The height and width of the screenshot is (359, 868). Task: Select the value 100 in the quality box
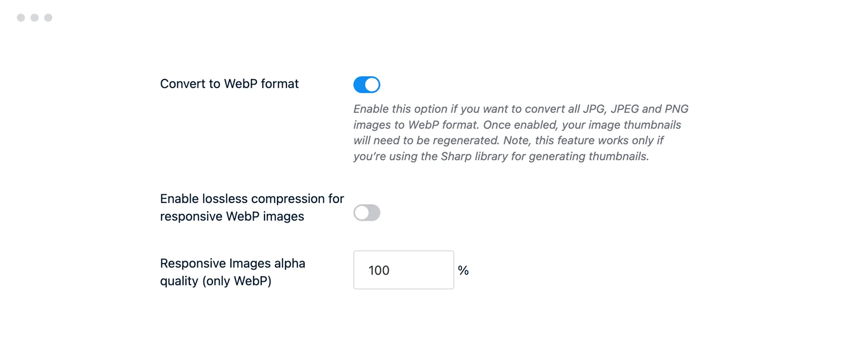379,270
